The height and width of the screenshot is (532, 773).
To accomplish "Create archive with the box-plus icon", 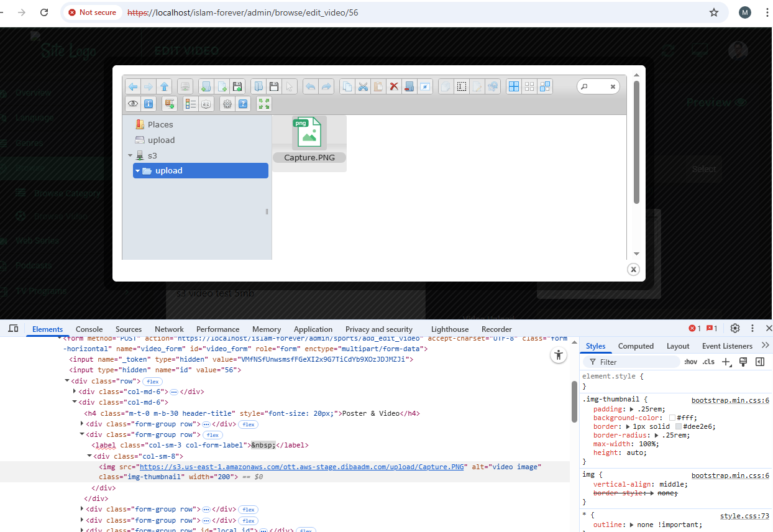I will (x=169, y=104).
